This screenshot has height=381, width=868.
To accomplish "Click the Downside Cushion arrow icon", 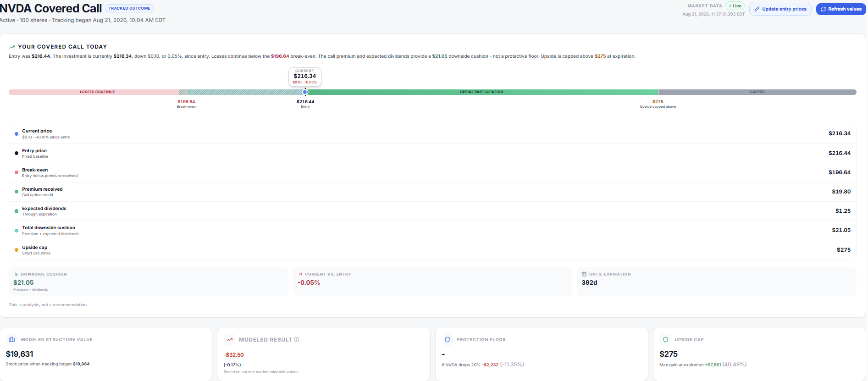I will 16,274.
